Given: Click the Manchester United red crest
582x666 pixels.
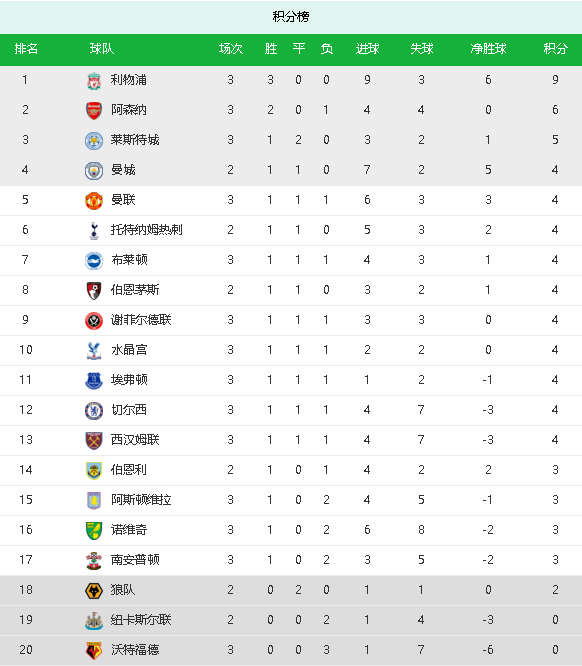Looking at the screenshot, I should [x=93, y=200].
